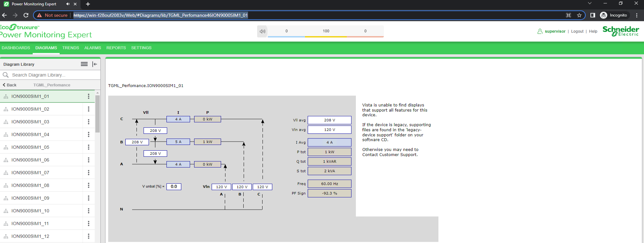The height and width of the screenshot is (243, 644).
Task: Open options menu for ION9000SIM1_01
Action: point(89,96)
